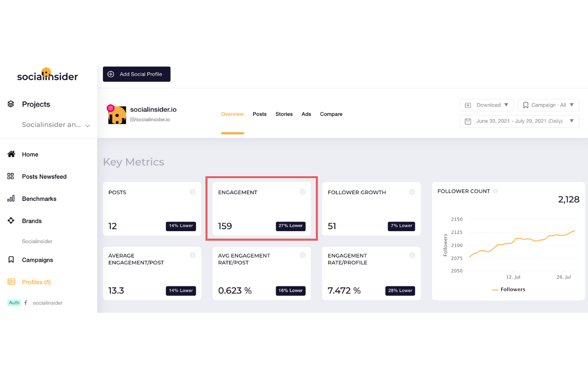588x379 pixels.
Task: Click the Facebook icon beside socialinsider
Action: [x=26, y=303]
